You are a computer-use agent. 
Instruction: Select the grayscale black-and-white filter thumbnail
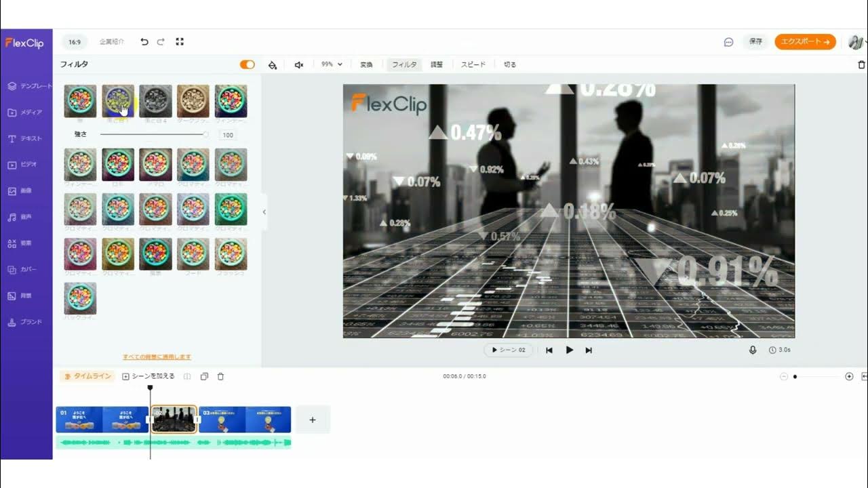pyautogui.click(x=155, y=101)
